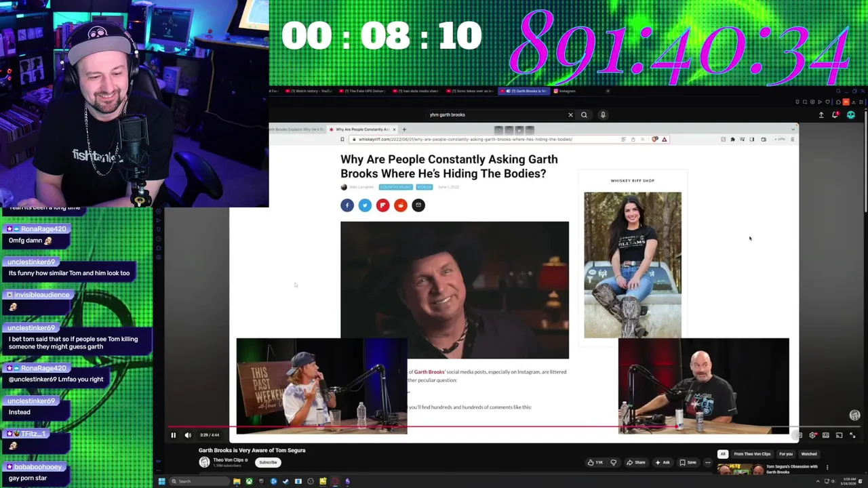
Task: Switch to Watch history YouTube tab
Action: coord(309,91)
